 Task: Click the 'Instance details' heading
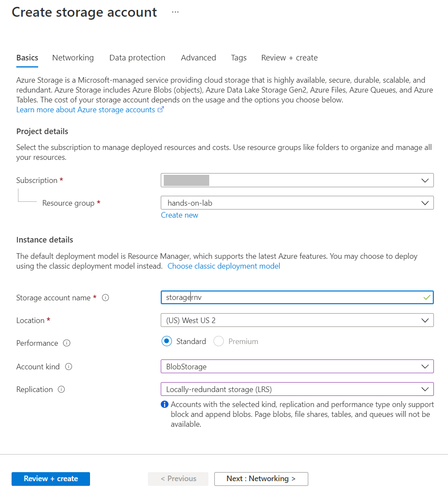pyautogui.click(x=45, y=240)
